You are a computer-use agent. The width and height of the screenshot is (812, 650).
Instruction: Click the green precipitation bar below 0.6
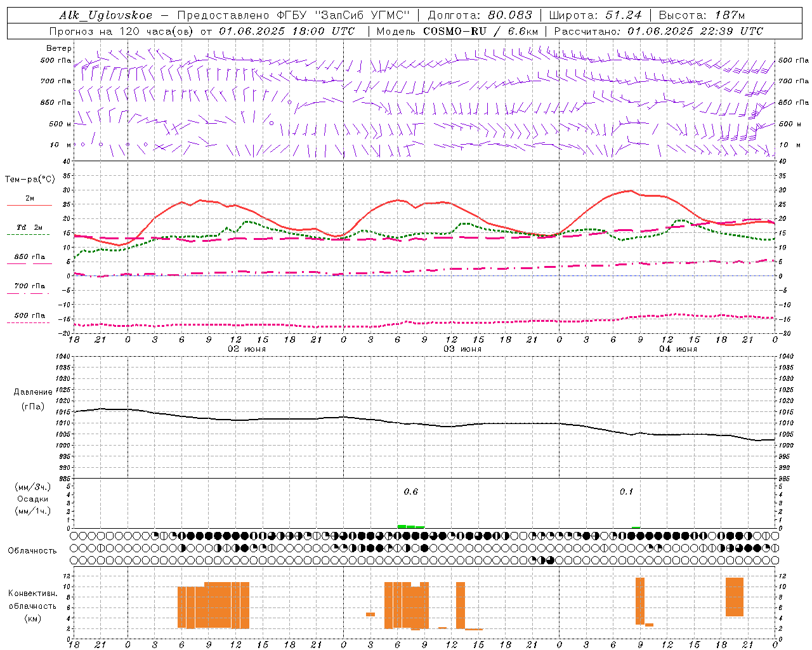click(x=410, y=526)
